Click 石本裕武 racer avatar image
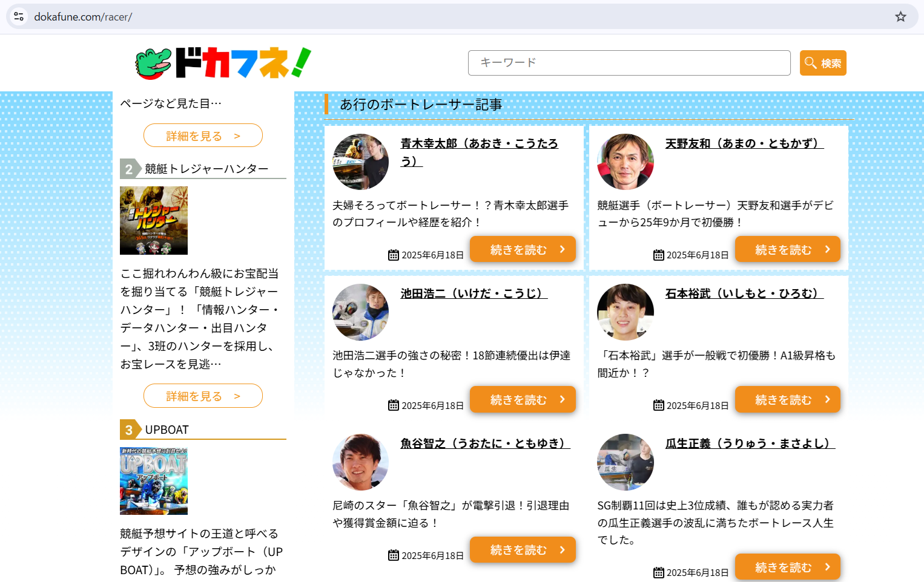924x582 pixels. [x=625, y=312]
